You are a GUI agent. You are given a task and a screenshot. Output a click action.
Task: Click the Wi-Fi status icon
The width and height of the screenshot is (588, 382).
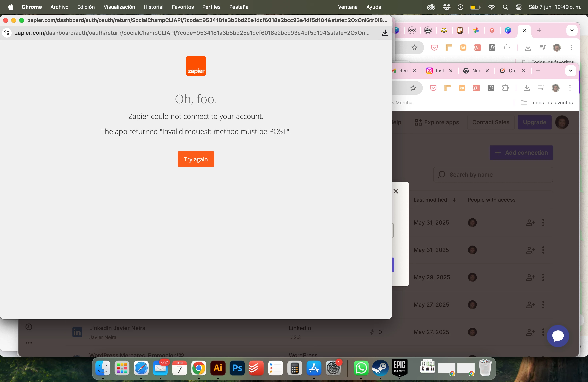point(491,7)
